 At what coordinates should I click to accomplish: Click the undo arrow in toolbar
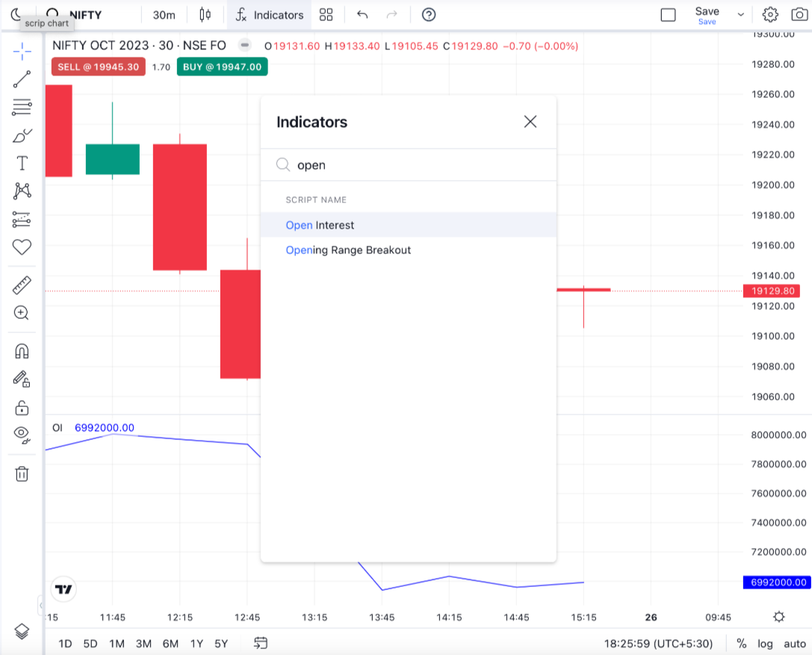362,15
